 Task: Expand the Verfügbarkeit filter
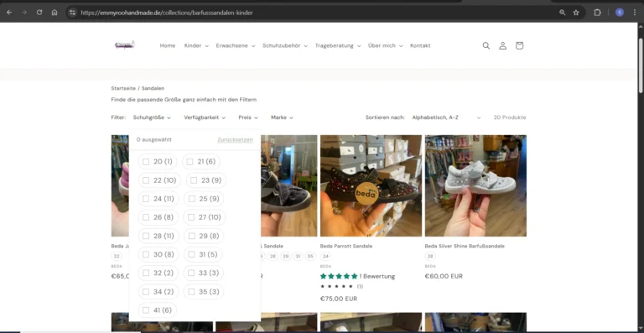tap(205, 117)
